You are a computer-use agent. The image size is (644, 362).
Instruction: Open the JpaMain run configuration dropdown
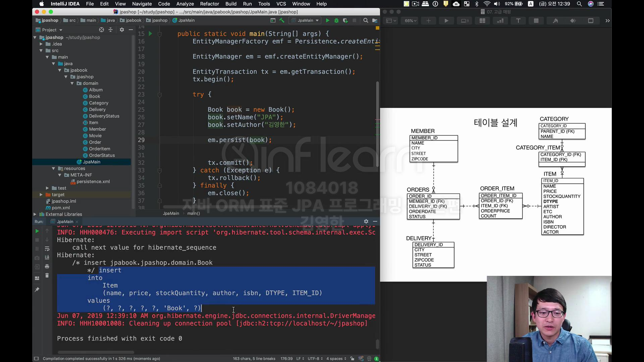click(306, 20)
